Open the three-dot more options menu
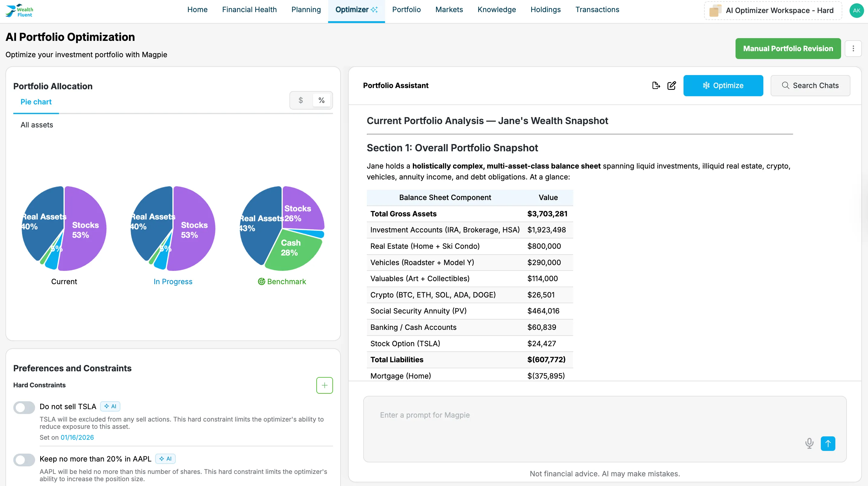This screenshot has height=486, width=868. (x=853, y=48)
